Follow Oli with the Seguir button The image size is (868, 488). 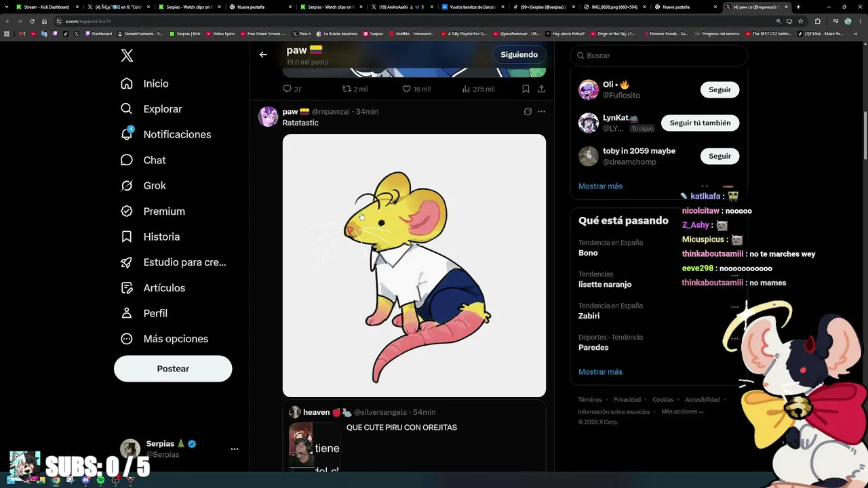pyautogui.click(x=719, y=89)
